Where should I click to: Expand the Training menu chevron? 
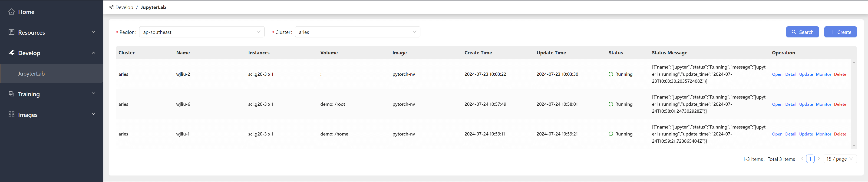(94, 94)
